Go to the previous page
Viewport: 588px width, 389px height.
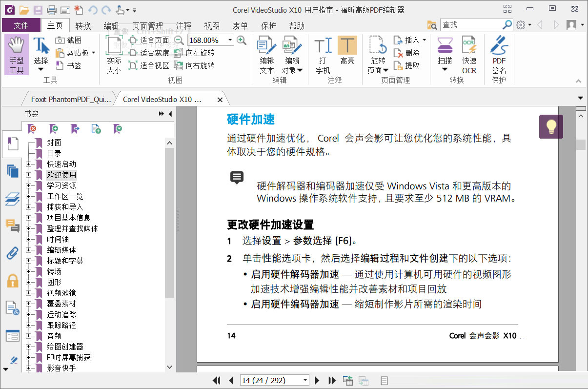(231, 380)
